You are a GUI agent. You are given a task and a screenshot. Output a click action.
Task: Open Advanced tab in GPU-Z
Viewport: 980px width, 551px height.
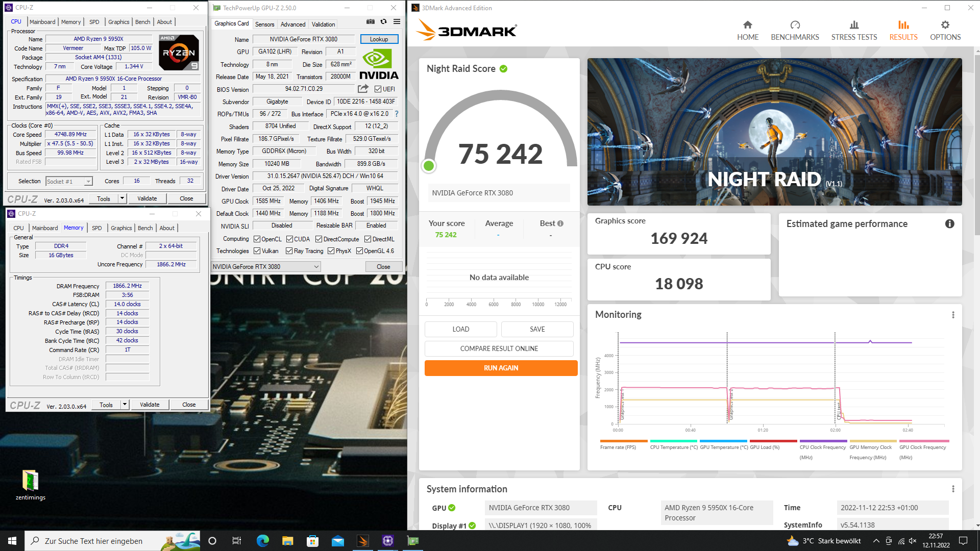pos(293,24)
